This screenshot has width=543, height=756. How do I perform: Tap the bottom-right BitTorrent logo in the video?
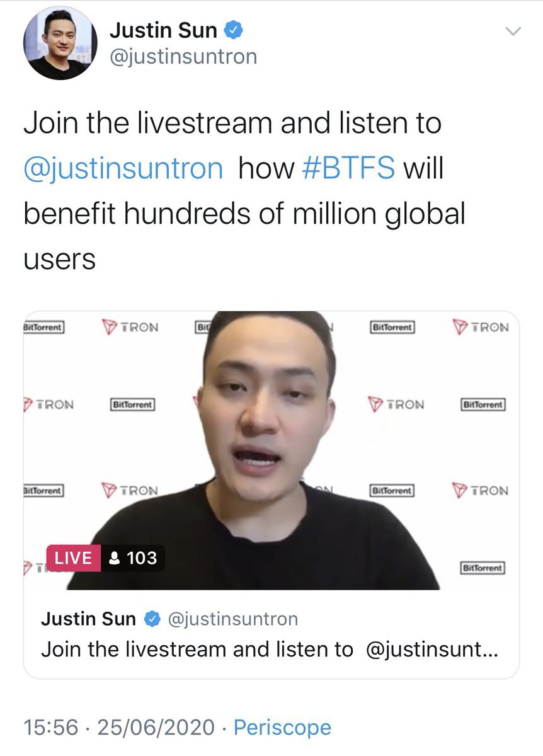[x=483, y=568]
